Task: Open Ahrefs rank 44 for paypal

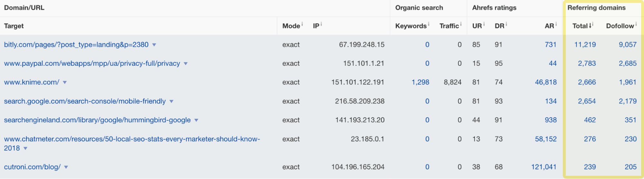Action: click(x=553, y=63)
